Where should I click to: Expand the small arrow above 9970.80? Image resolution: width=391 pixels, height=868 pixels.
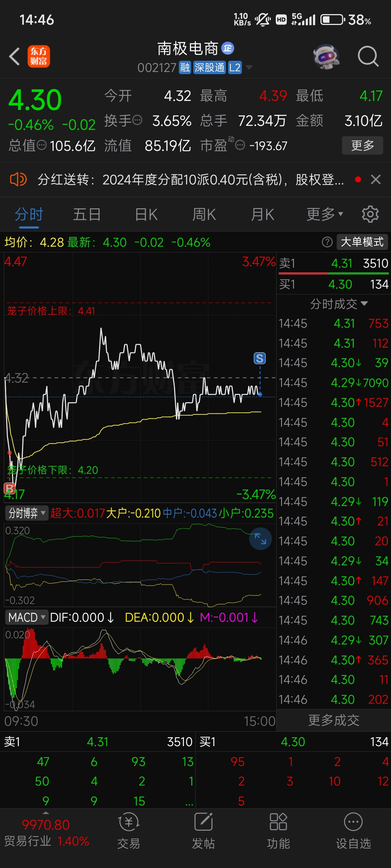click(x=46, y=813)
